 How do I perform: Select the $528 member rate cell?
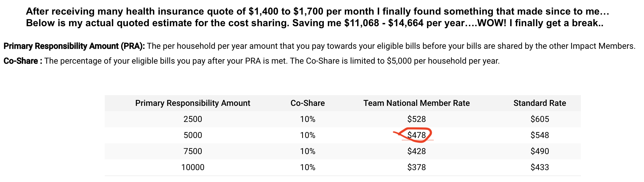point(416,119)
